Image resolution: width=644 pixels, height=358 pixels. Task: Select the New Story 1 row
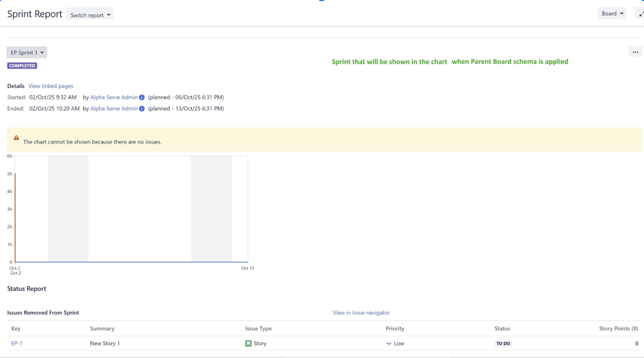click(x=105, y=343)
